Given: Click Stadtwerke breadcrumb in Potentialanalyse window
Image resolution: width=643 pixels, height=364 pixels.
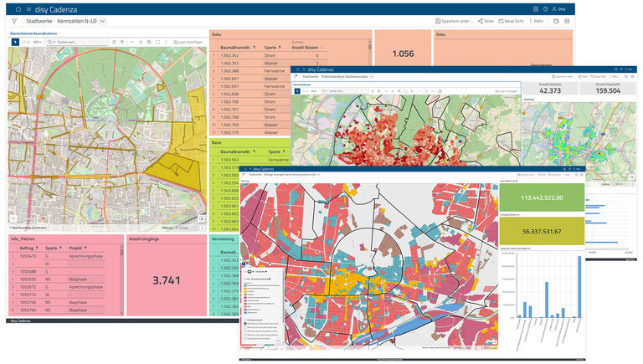Looking at the screenshot, I should pyautogui.click(x=311, y=77).
